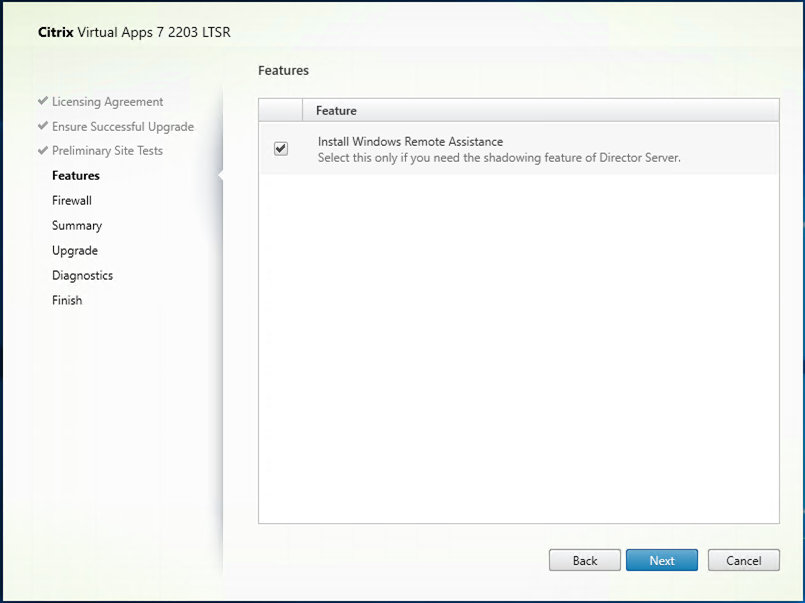Select the Upgrade step in sidebar

[x=75, y=250]
